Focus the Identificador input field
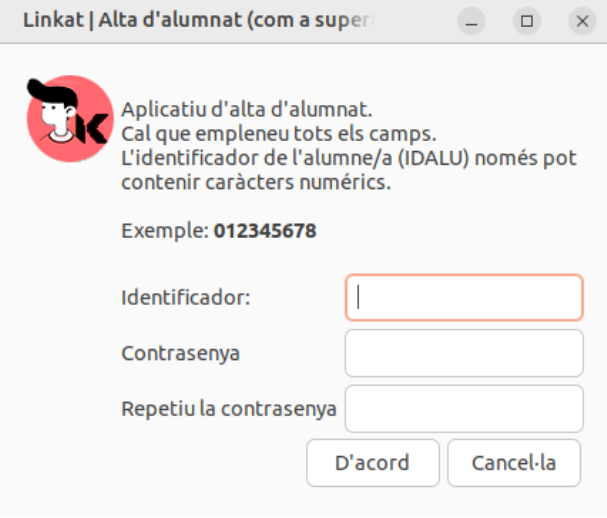 pyautogui.click(x=464, y=297)
